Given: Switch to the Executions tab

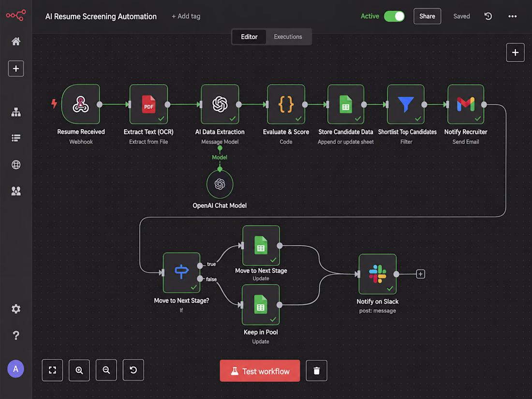Looking at the screenshot, I should pyautogui.click(x=288, y=37).
